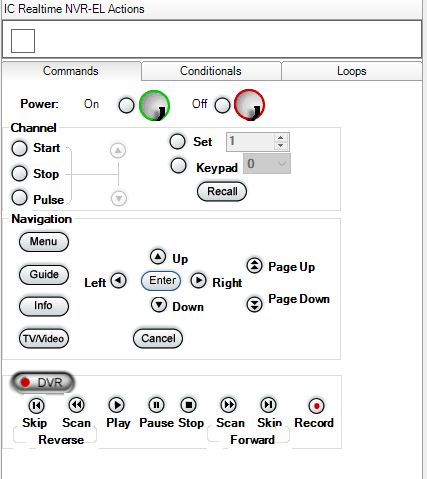This screenshot has width=427, height=479.
Task: Increase channel number with spinner up arrow
Action: click(281, 137)
